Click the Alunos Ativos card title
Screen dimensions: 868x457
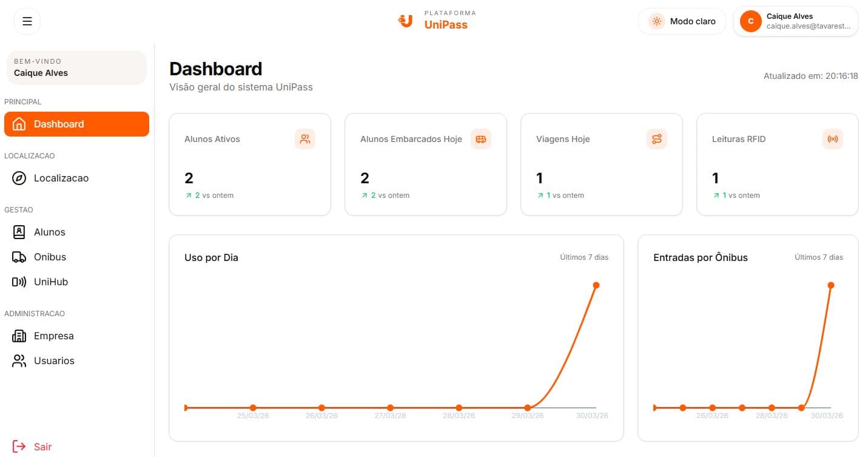coord(212,139)
